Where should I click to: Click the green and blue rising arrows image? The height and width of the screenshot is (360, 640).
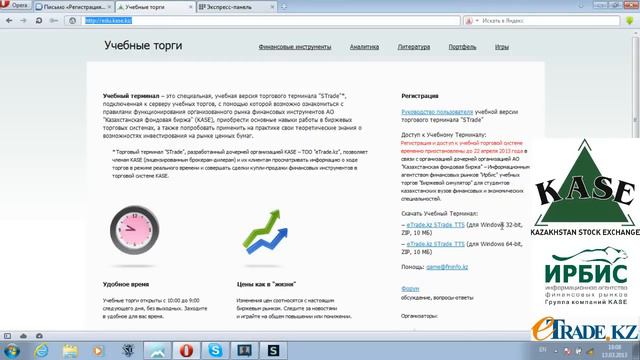click(266, 231)
